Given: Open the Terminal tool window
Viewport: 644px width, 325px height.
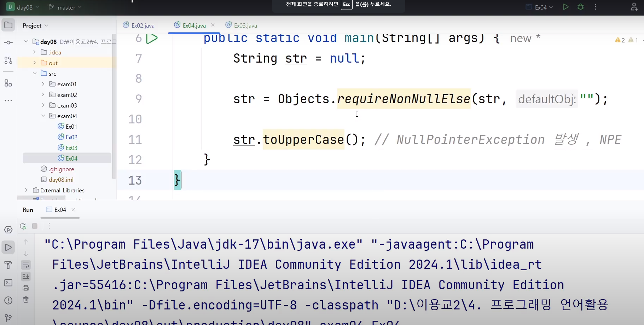Looking at the screenshot, I should (x=8, y=283).
